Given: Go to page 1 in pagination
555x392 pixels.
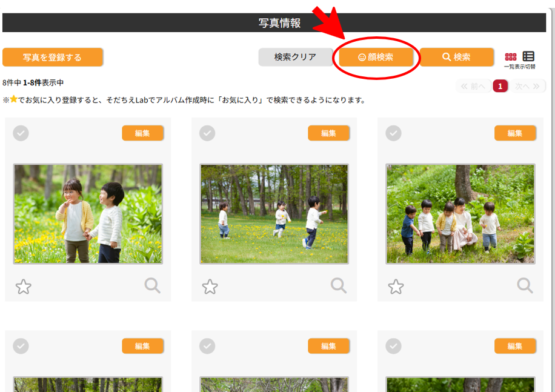Looking at the screenshot, I should (500, 87).
